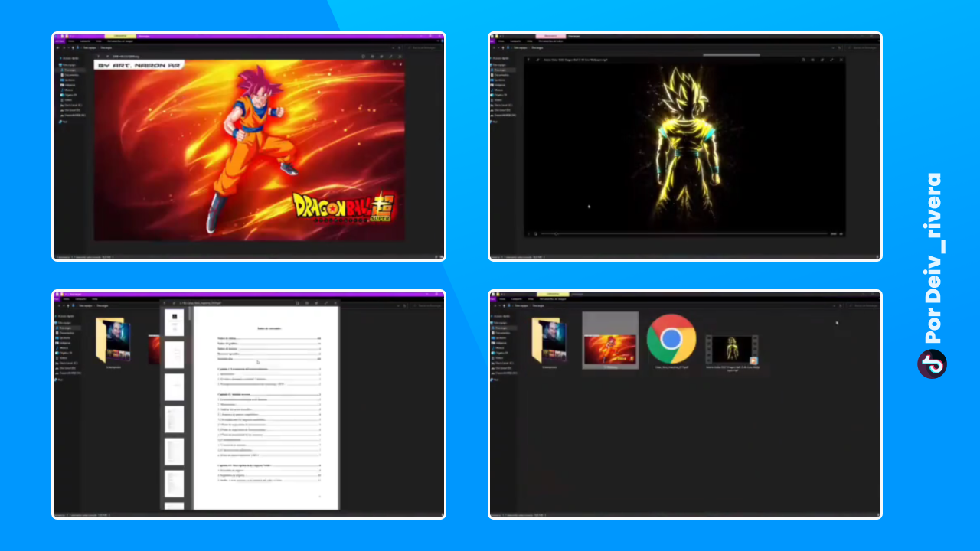This screenshot has width=980, height=551.
Task: Select the highlighted red Goku image file thumbnail
Action: [x=611, y=340]
